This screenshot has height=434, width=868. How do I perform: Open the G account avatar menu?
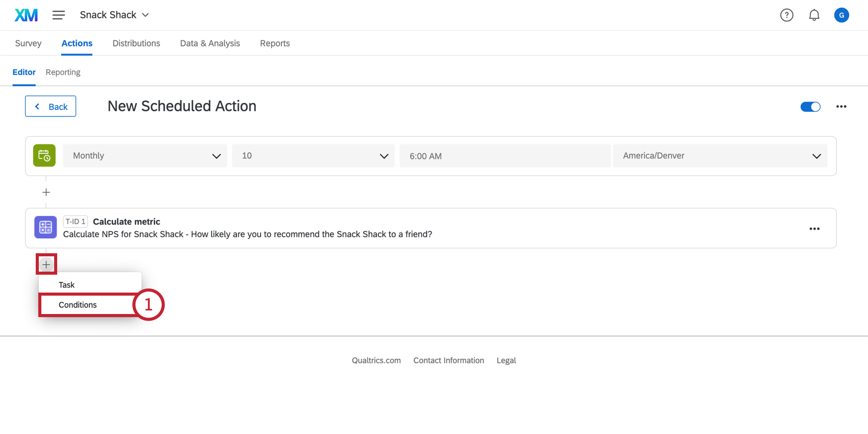[x=841, y=15]
